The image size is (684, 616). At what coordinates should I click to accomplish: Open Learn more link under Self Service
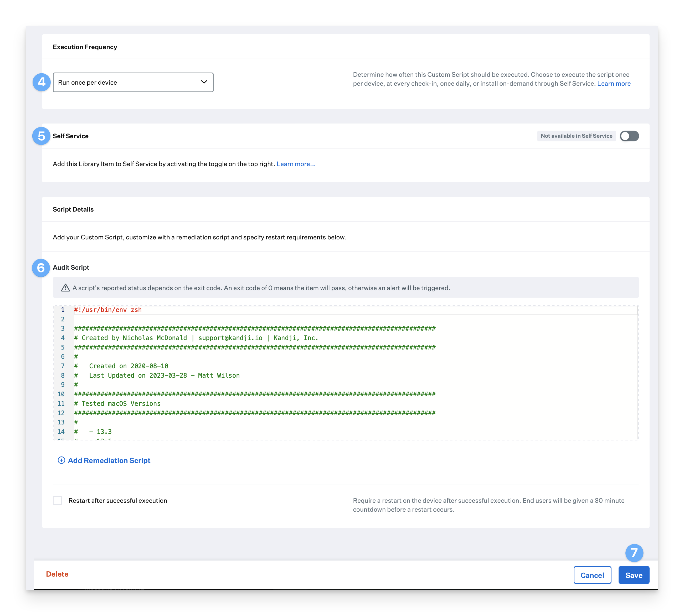(x=296, y=164)
